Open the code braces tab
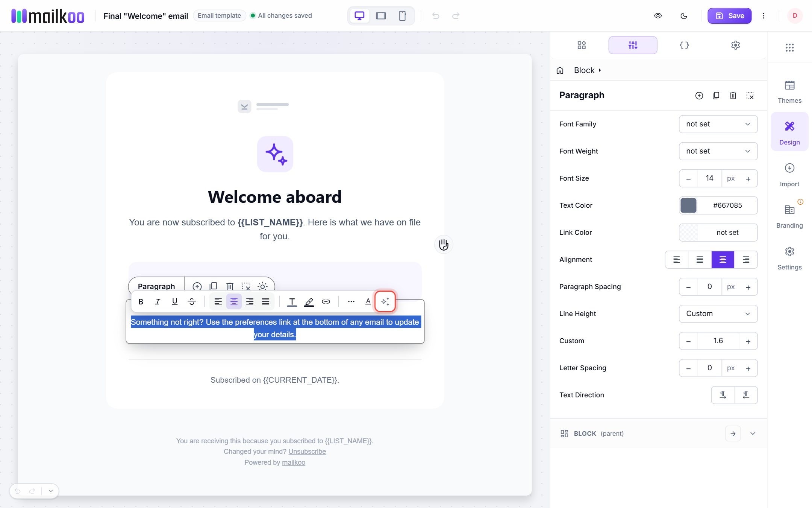Screen dimensions: 812x508 pos(684,45)
